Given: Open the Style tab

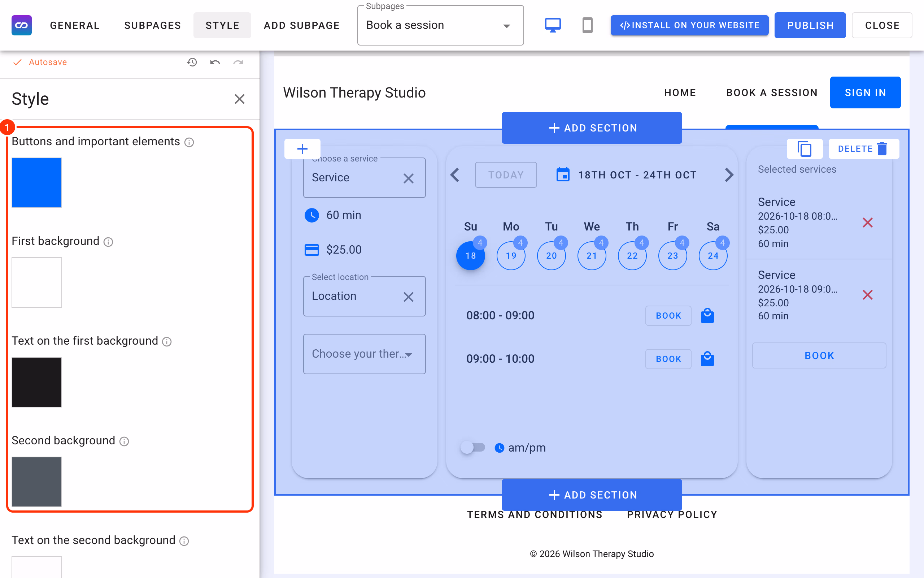Looking at the screenshot, I should (x=222, y=25).
